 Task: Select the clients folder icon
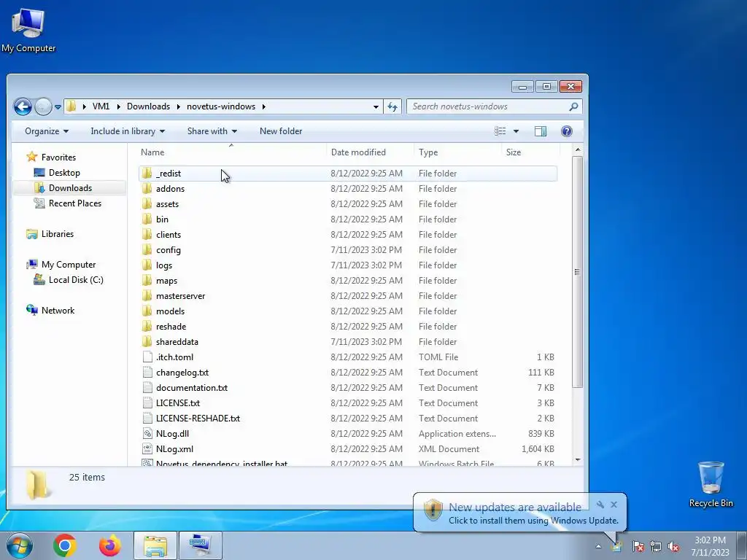[147, 234]
